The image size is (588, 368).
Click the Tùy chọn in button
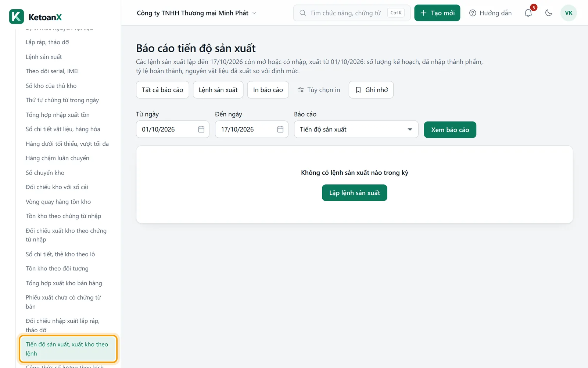click(319, 90)
